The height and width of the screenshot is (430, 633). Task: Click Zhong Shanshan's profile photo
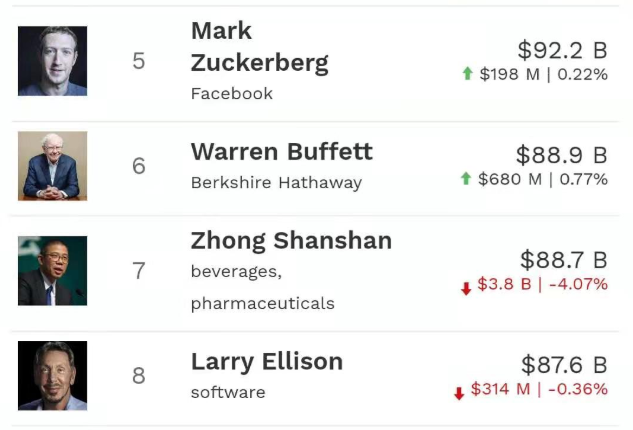(52, 271)
